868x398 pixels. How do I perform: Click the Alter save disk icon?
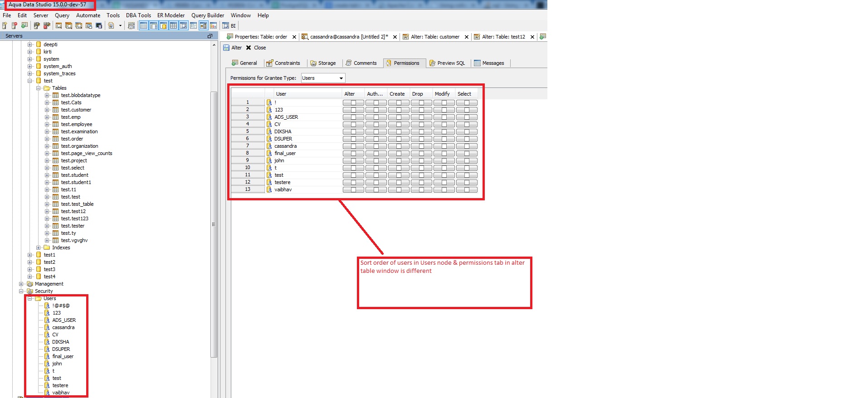click(226, 48)
